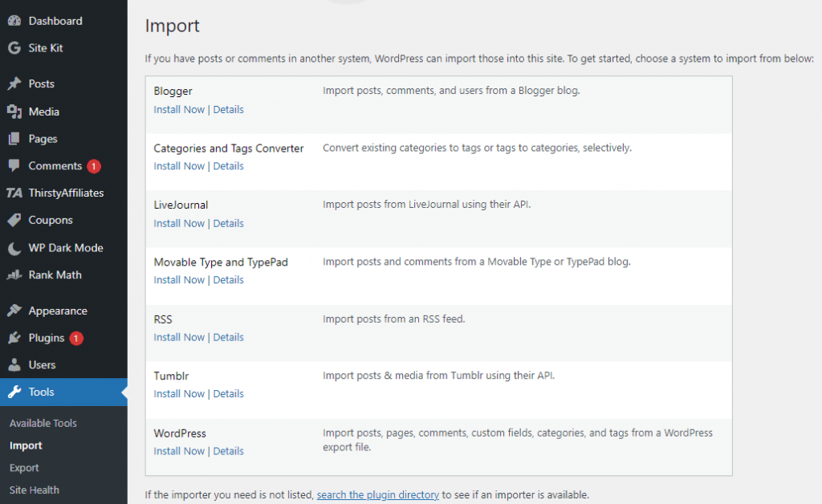Open the Available Tools submenu
Image resolution: width=822 pixels, height=504 pixels.
43,423
